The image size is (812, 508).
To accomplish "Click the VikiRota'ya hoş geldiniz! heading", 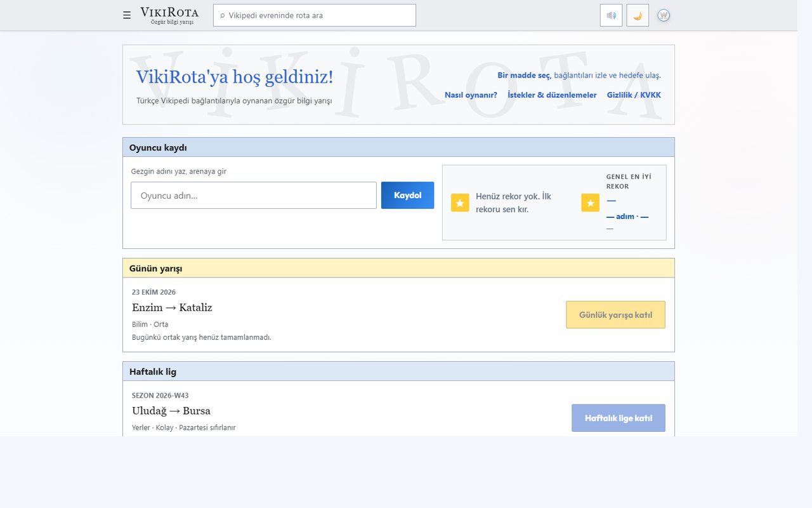I will tap(235, 77).
